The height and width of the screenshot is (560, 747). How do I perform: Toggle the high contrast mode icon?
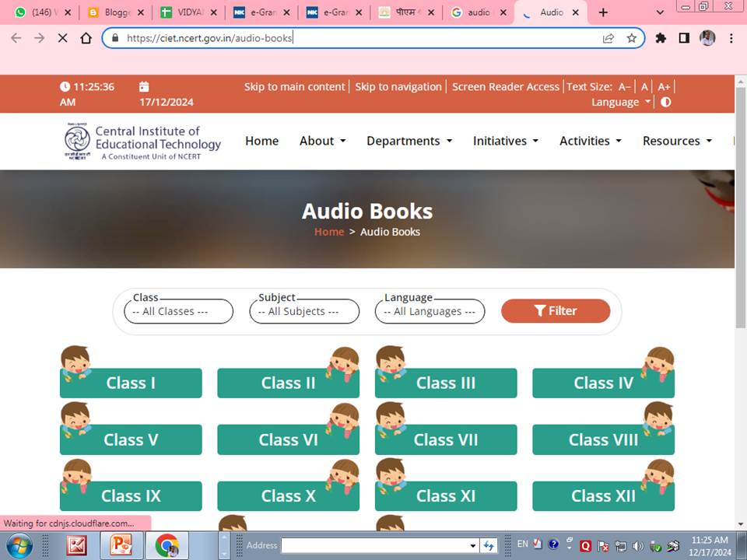[666, 102]
